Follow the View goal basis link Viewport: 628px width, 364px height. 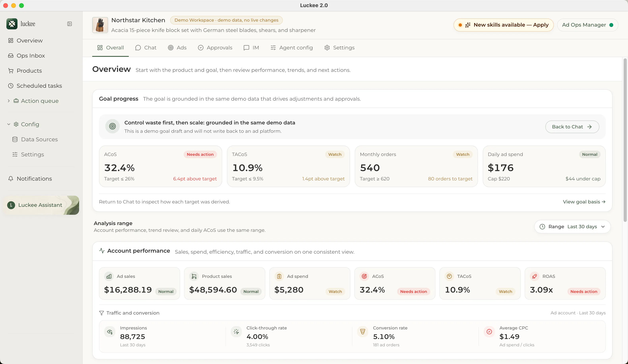(584, 202)
